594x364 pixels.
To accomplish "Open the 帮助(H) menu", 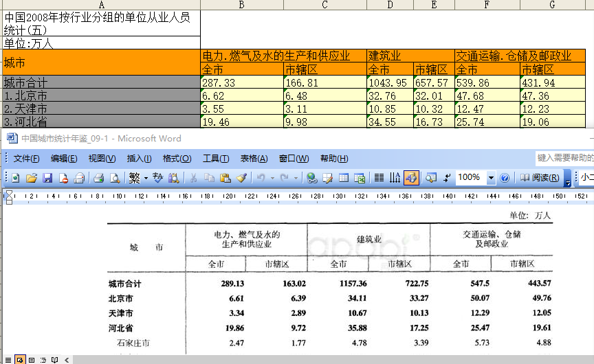I will pos(333,159).
